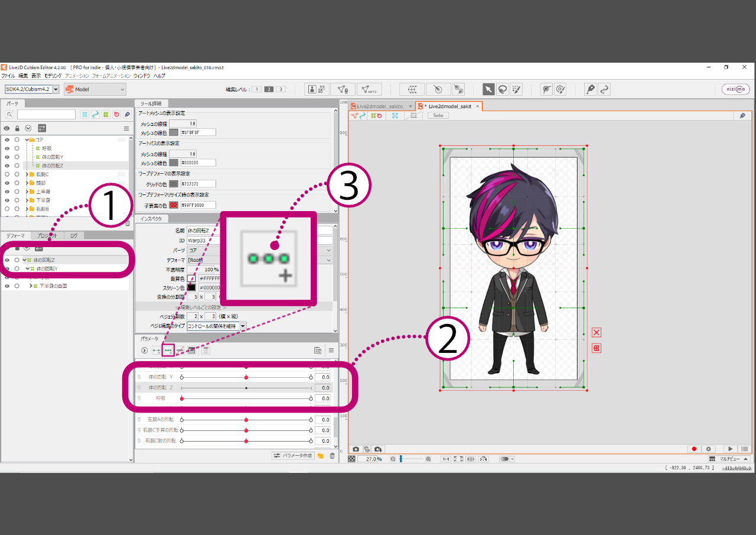Expand 下半身の曲面 deformer node
The width and height of the screenshot is (756, 535).
click(x=31, y=286)
